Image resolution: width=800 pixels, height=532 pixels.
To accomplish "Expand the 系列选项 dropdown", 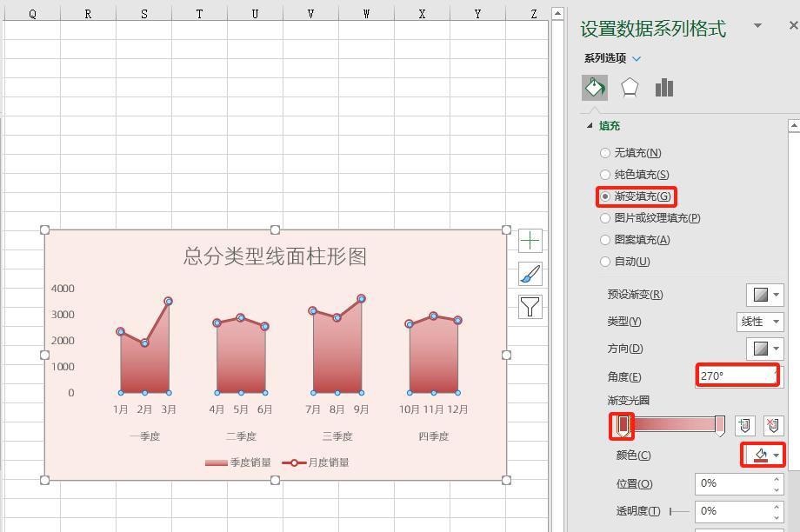I will coord(637,58).
